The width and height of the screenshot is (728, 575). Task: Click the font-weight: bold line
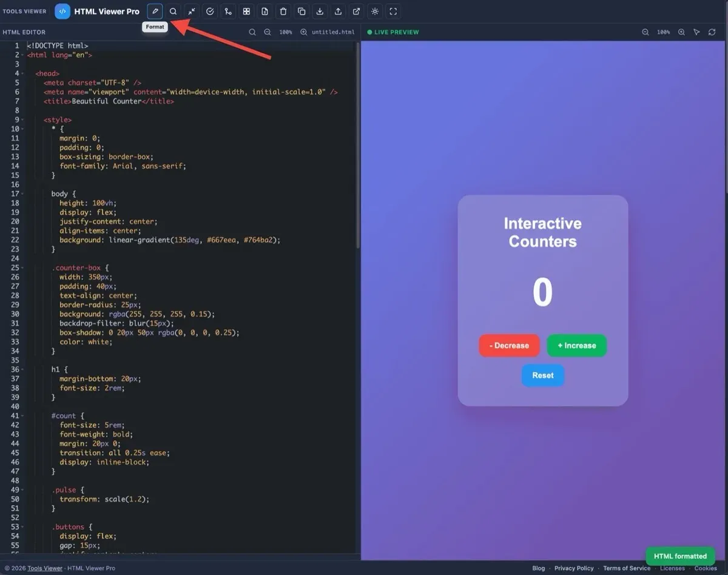pyautogui.click(x=96, y=434)
